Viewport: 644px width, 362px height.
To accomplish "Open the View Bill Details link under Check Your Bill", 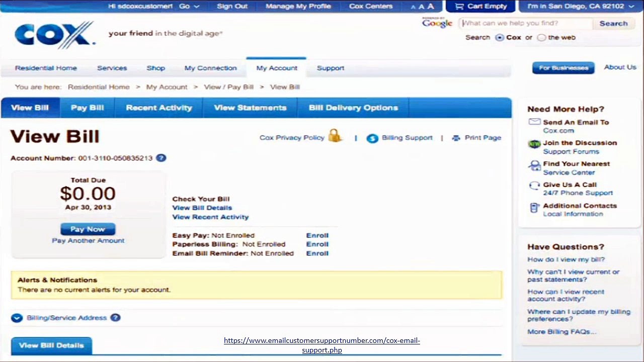I will [202, 208].
